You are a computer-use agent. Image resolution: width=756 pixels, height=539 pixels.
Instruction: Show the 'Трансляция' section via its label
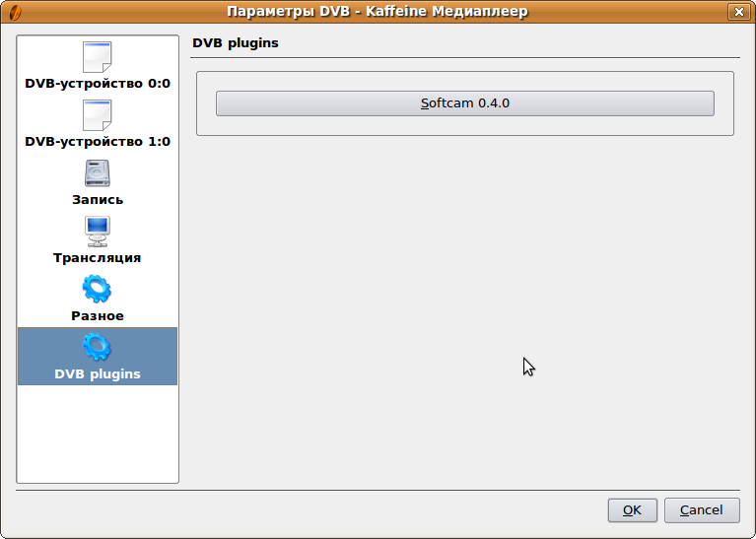pyautogui.click(x=98, y=258)
